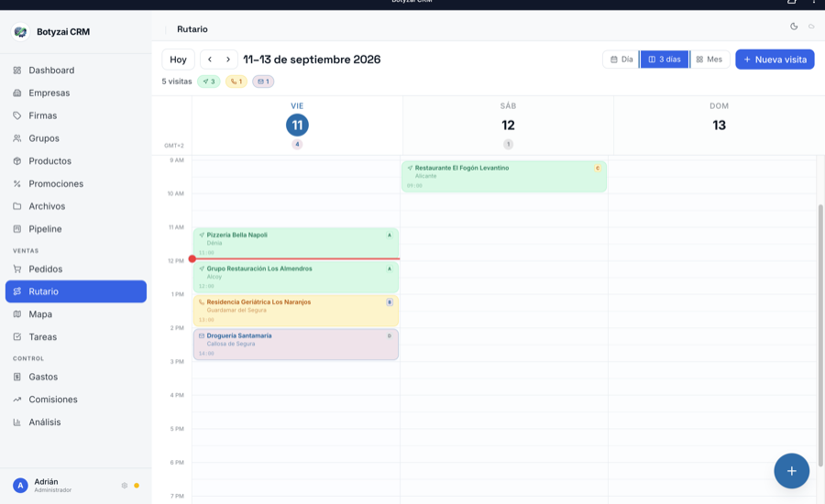Click the A badge on Pizzería Bella Napoli
The width and height of the screenshot is (825, 504).
click(x=390, y=236)
